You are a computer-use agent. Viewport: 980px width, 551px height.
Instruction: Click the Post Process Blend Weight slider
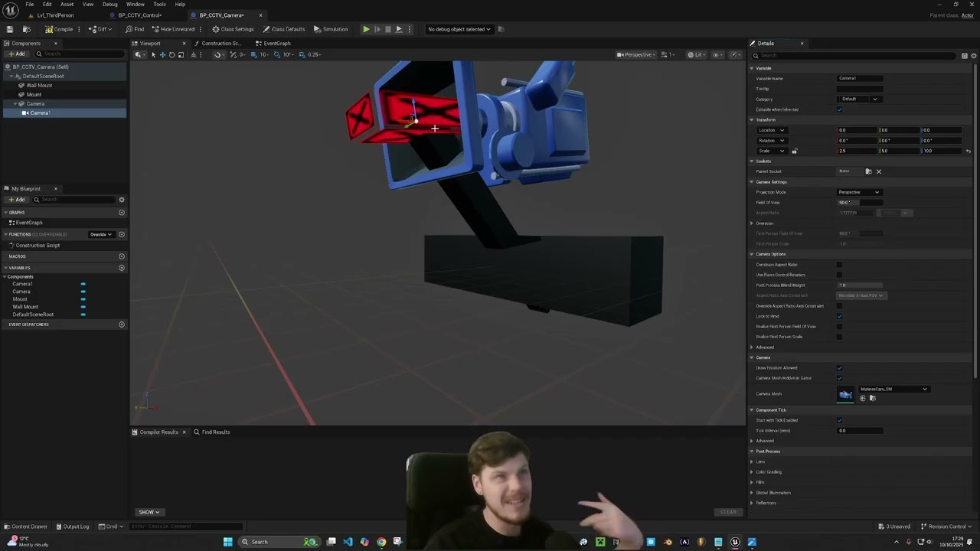click(860, 285)
